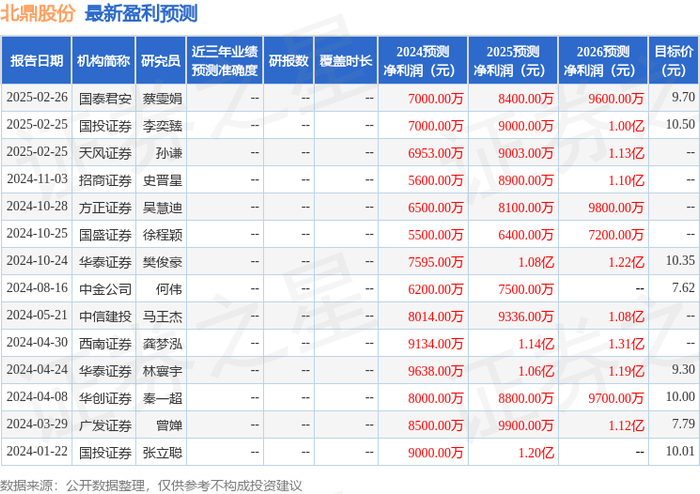Screen dimensions: 700x494
Task: Click the 最新盈利预测 title text
Action: coord(141,14)
